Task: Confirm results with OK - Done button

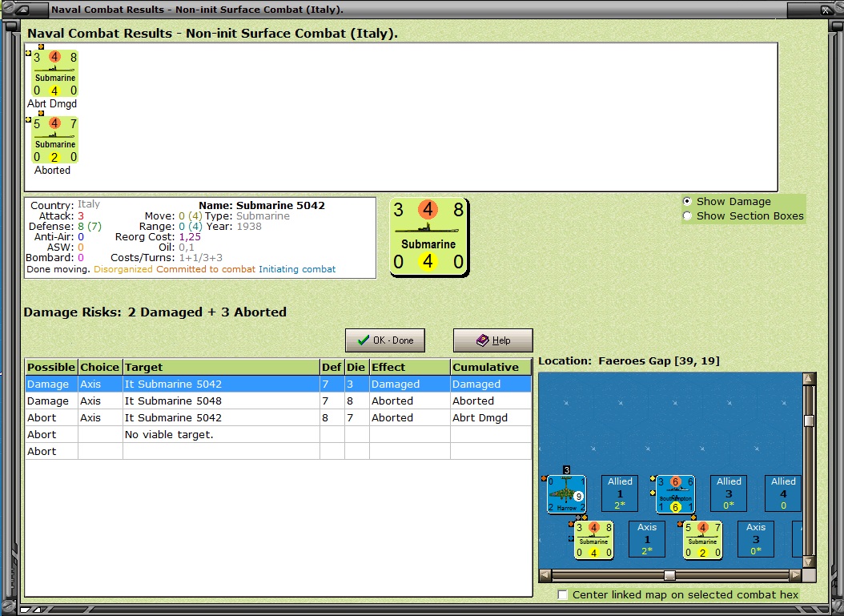Action: click(385, 340)
